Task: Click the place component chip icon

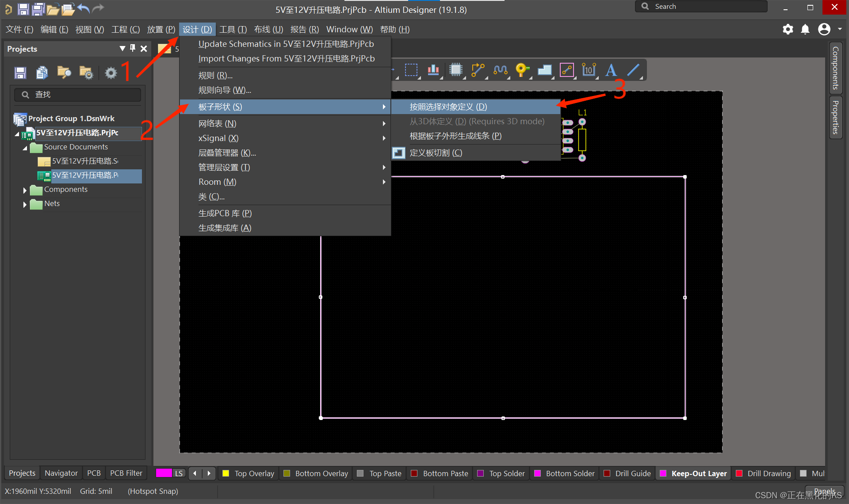Action: (x=455, y=70)
